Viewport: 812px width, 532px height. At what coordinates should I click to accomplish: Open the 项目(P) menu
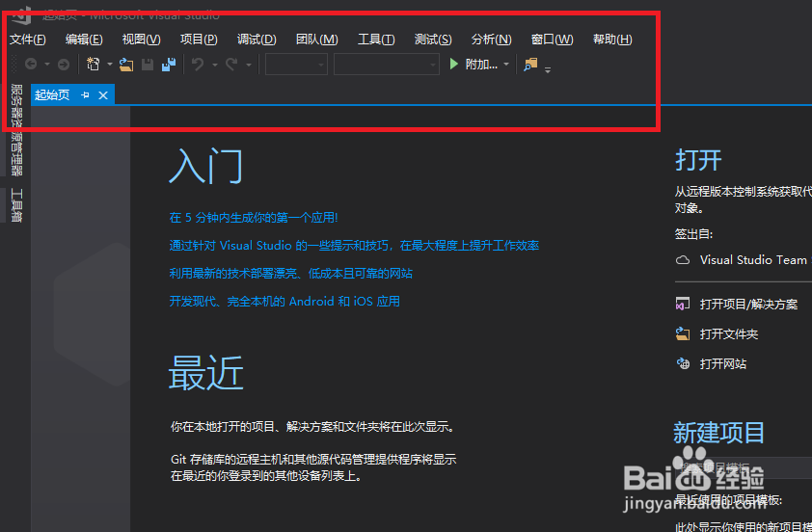coord(199,40)
